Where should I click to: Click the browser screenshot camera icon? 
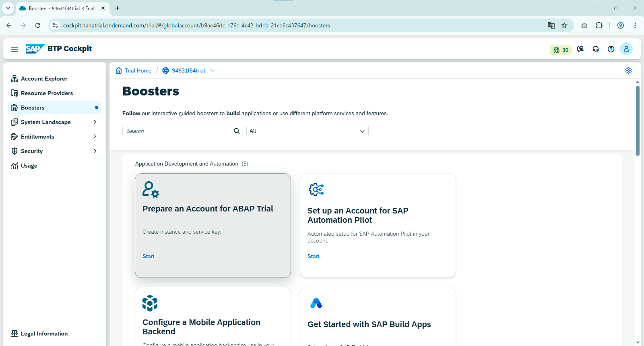coord(584,25)
